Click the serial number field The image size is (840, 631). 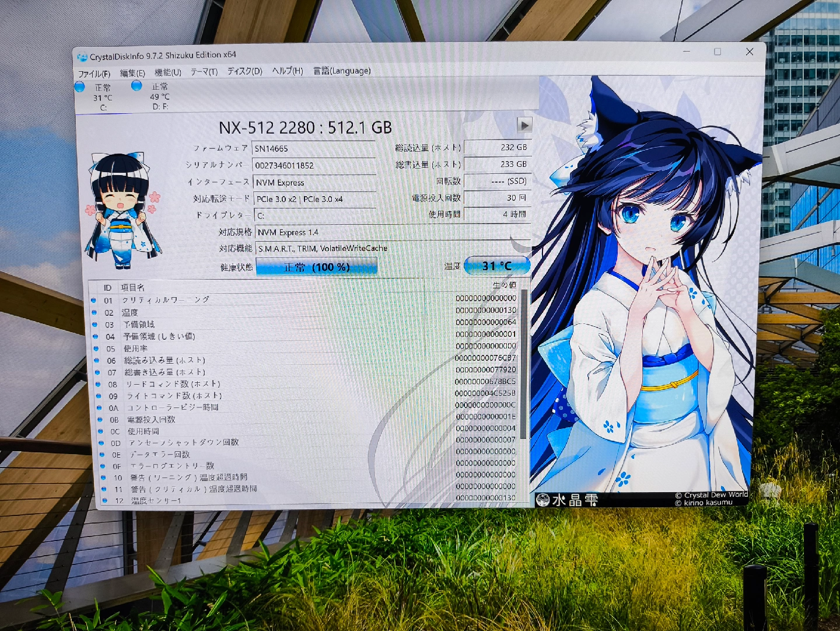(x=314, y=166)
